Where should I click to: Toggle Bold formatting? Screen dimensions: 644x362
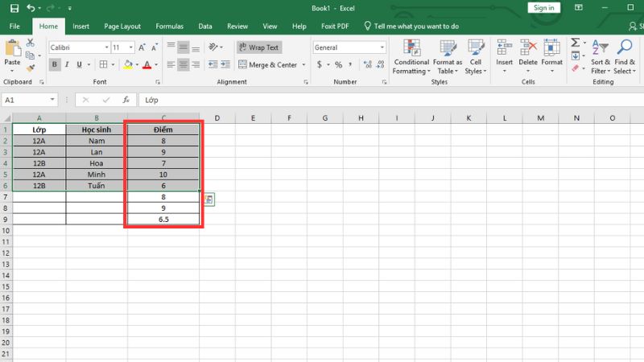point(54,64)
